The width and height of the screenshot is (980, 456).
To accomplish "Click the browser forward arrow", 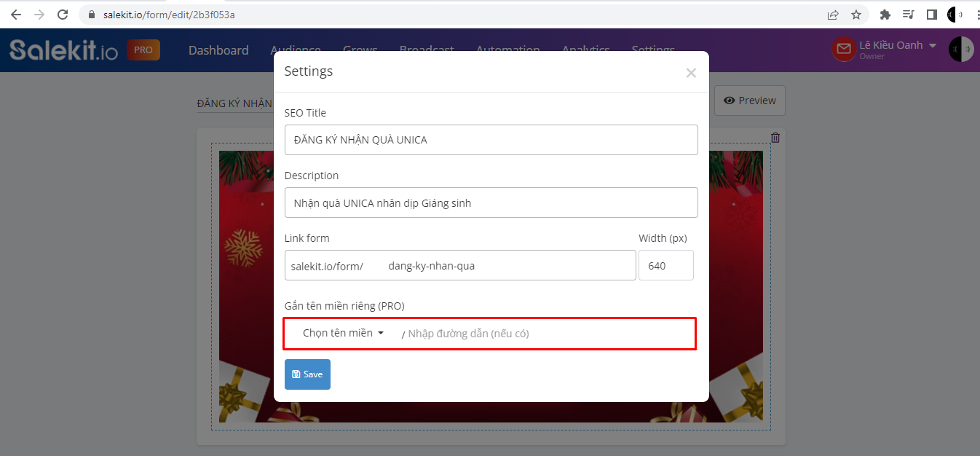I will [x=39, y=15].
